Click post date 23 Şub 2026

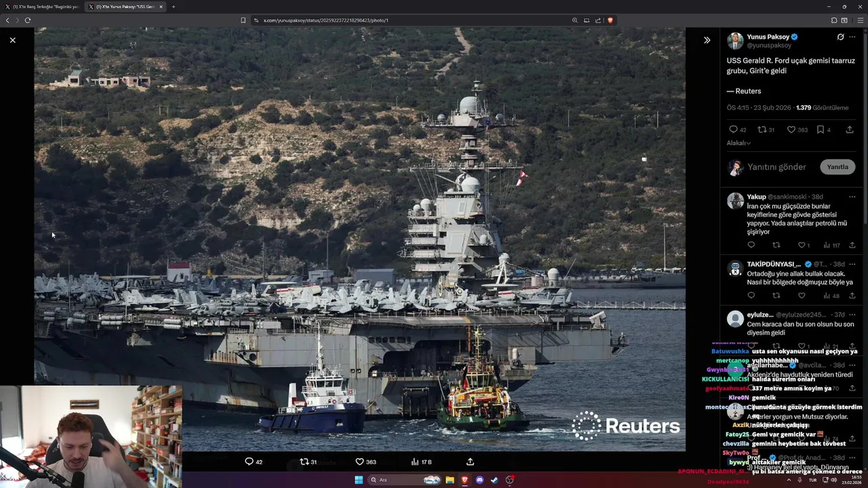[x=772, y=108]
